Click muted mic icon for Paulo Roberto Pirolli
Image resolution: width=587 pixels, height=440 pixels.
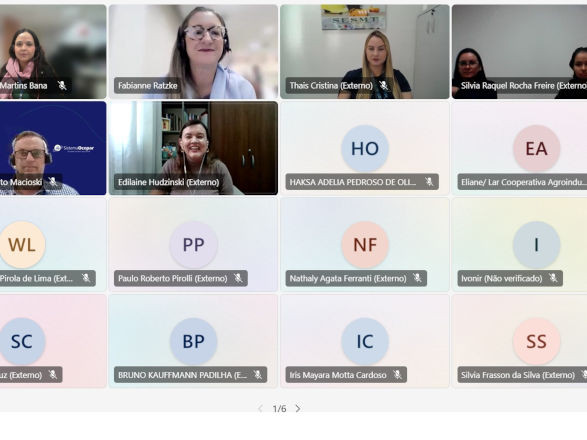click(x=238, y=278)
